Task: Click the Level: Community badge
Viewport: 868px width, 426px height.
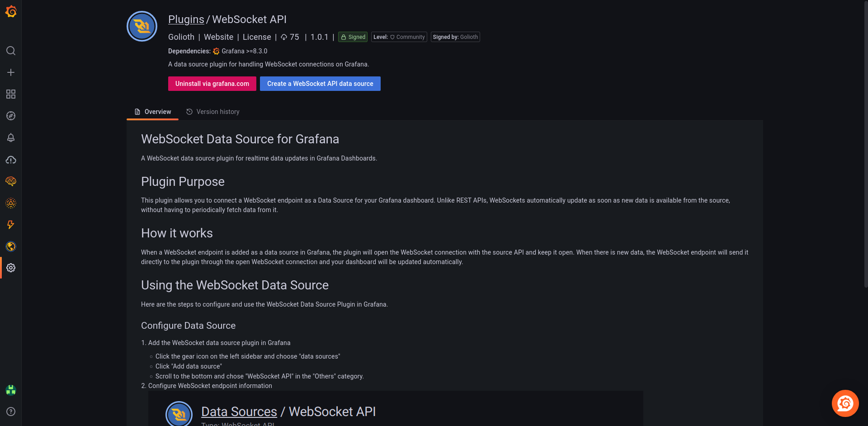Action: pyautogui.click(x=399, y=37)
